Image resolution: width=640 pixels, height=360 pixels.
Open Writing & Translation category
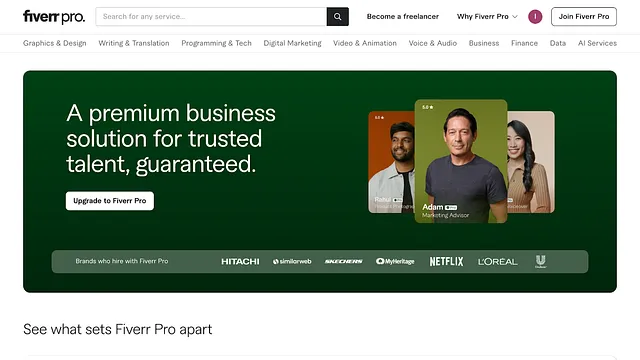[x=134, y=43]
